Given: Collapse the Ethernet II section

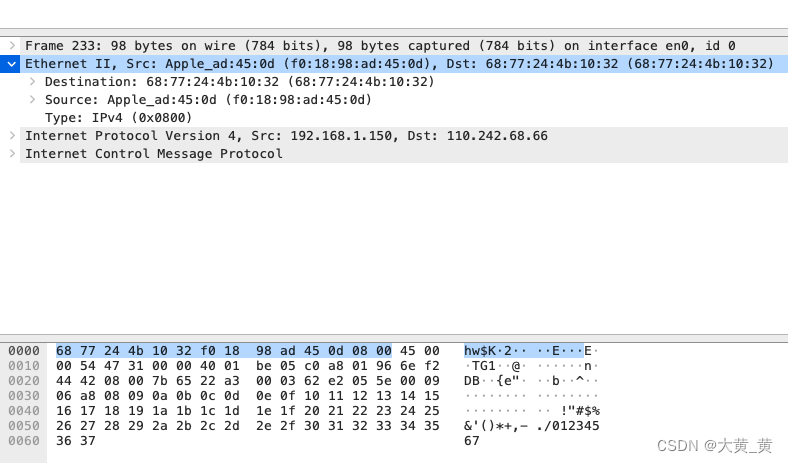Looking at the screenshot, I should point(11,64).
